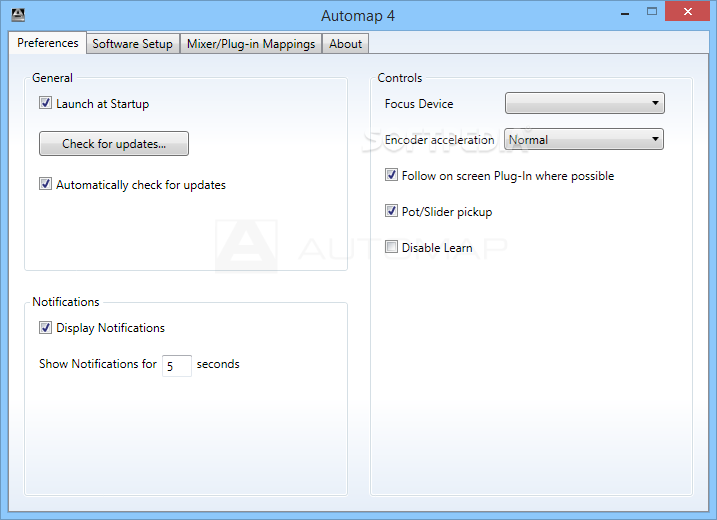Maximize the Automap 4 window
Viewport: 717px width, 520px height.
(652, 12)
